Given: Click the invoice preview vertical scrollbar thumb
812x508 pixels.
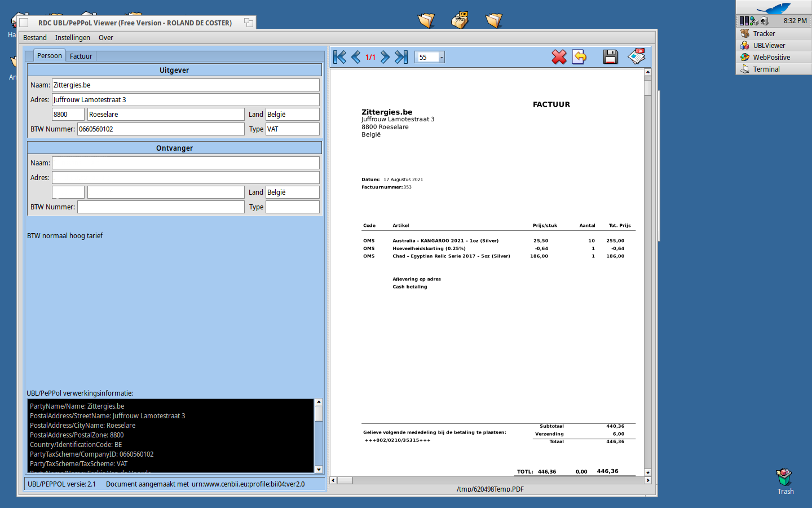Looking at the screenshot, I should coord(647,89).
